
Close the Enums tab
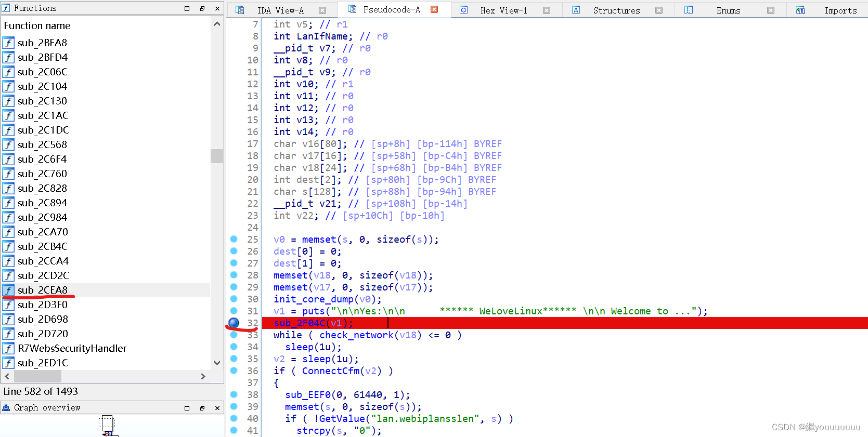[x=771, y=10]
